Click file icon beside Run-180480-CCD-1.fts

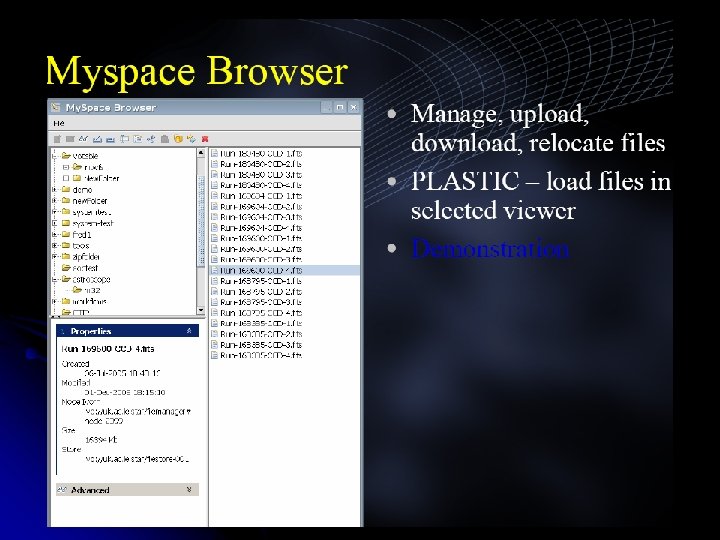click(214, 153)
